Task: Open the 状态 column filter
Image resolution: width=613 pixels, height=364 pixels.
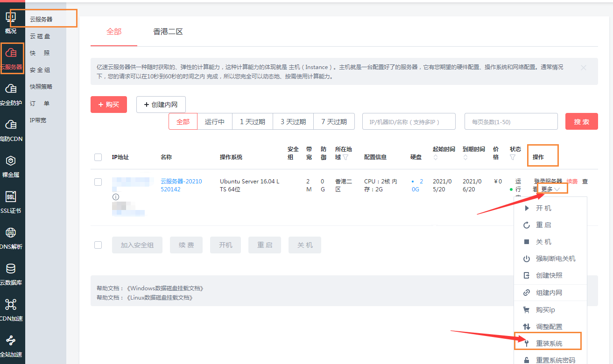Action: click(513, 158)
